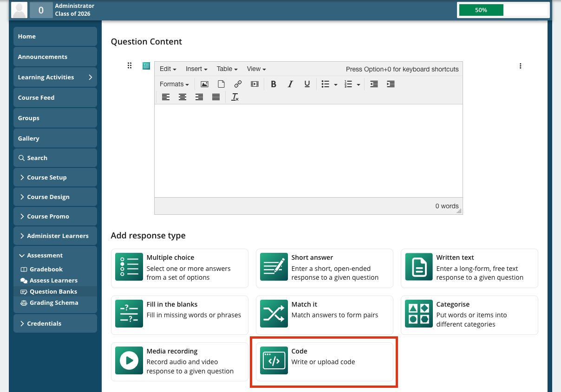Open the three-dot options menu beside editor
Image resolution: width=561 pixels, height=392 pixels.
coord(521,66)
